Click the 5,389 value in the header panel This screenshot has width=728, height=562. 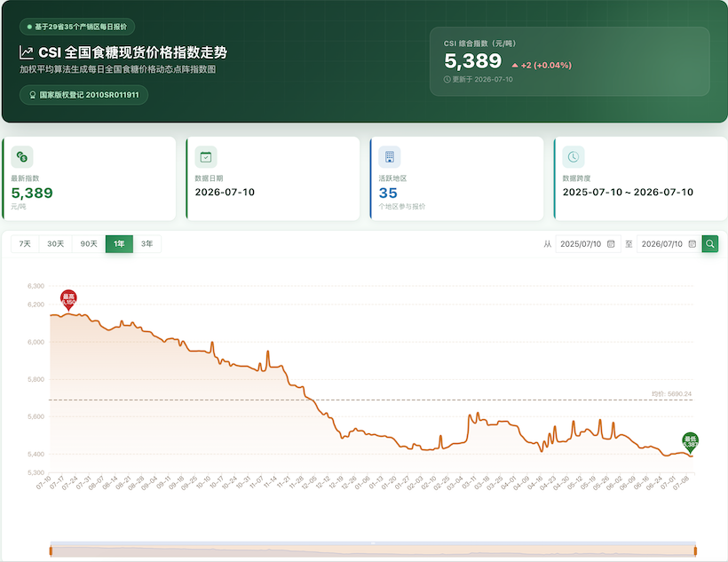[472, 61]
